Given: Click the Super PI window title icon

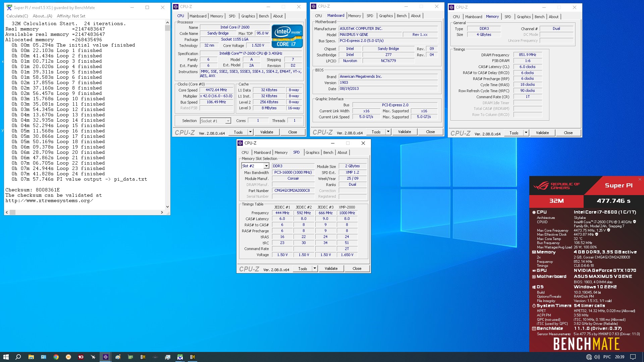Looking at the screenshot, I should click(x=9, y=7).
